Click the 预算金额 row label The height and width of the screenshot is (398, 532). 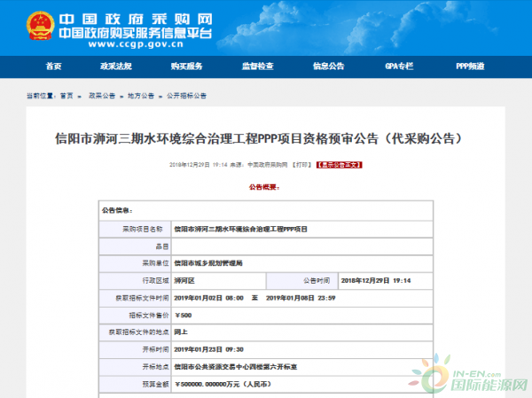click(155, 384)
